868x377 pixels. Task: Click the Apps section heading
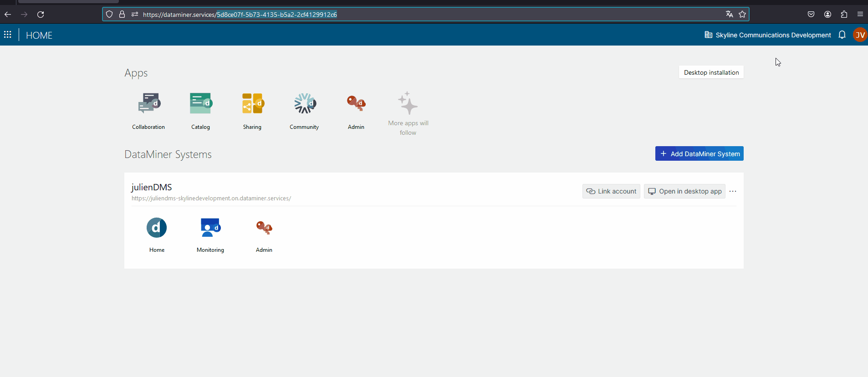tap(136, 73)
